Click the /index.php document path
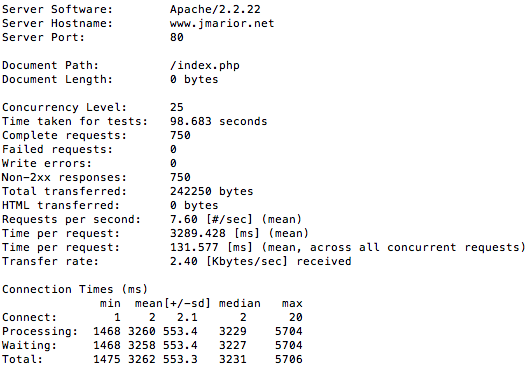 coord(205,65)
